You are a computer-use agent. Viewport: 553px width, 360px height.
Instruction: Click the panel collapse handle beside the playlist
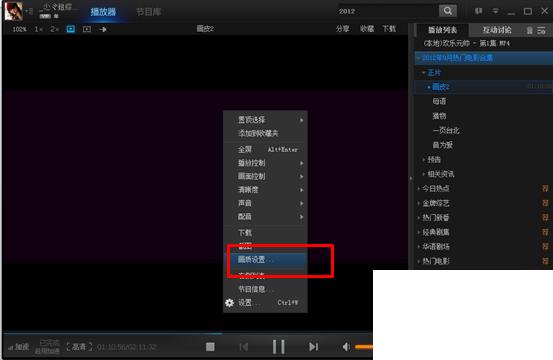[x=411, y=179]
